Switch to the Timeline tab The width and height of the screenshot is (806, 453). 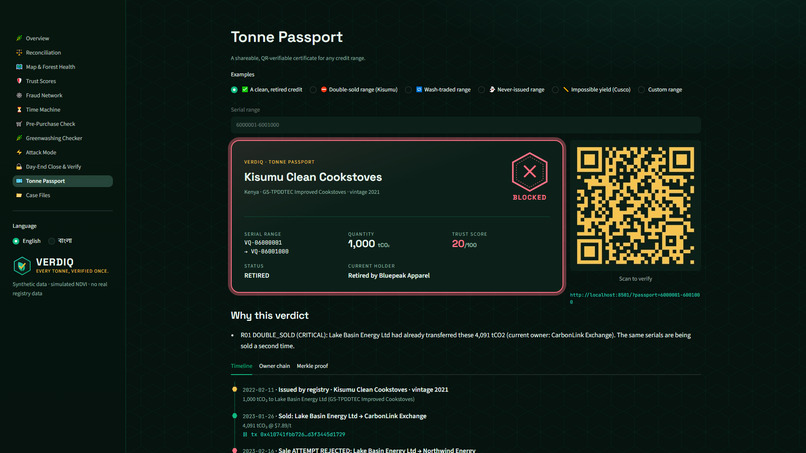pyautogui.click(x=241, y=366)
